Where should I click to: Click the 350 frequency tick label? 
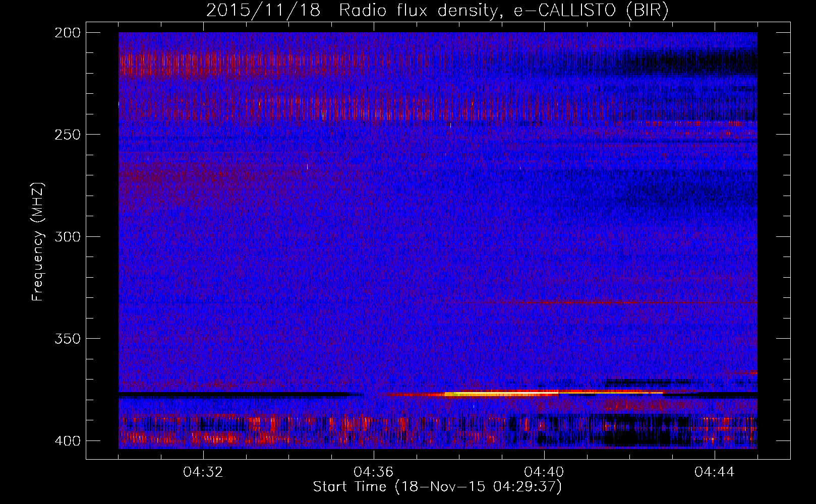67,339
